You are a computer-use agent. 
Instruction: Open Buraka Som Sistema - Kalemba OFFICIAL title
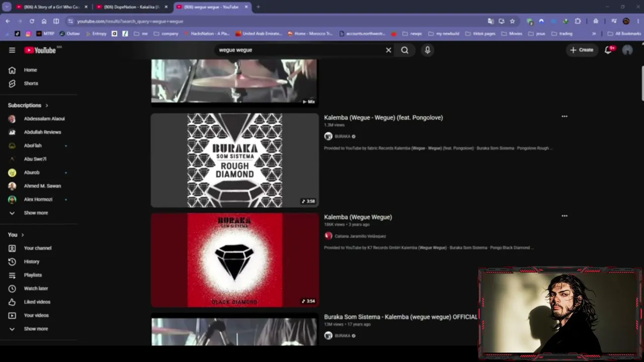click(x=400, y=317)
